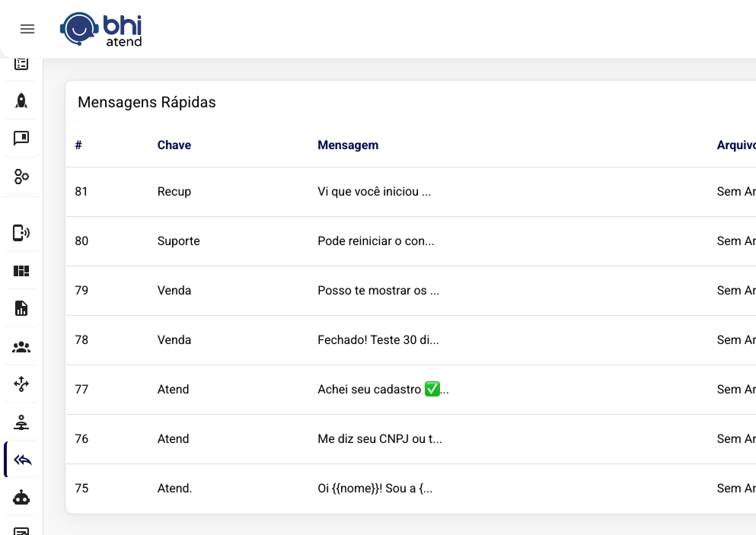This screenshot has width=756, height=535.
Task: Select row 81 with key Recup
Action: pyautogui.click(x=174, y=192)
